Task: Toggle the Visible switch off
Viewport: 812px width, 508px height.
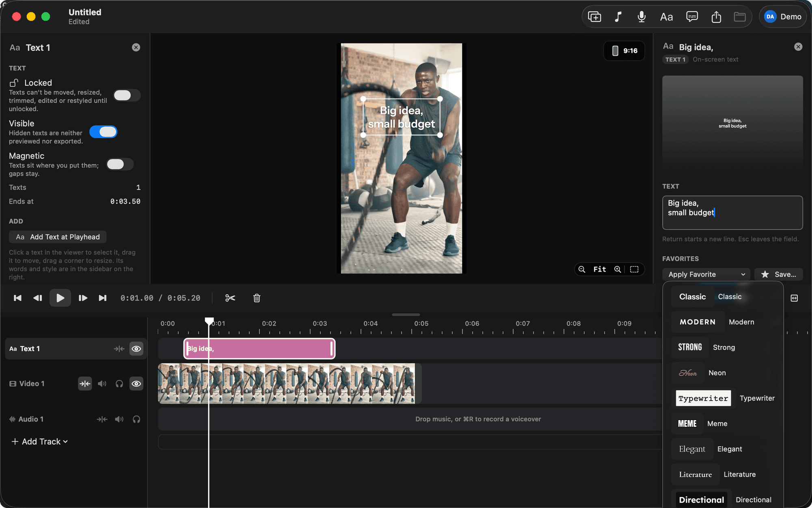Action: click(103, 132)
